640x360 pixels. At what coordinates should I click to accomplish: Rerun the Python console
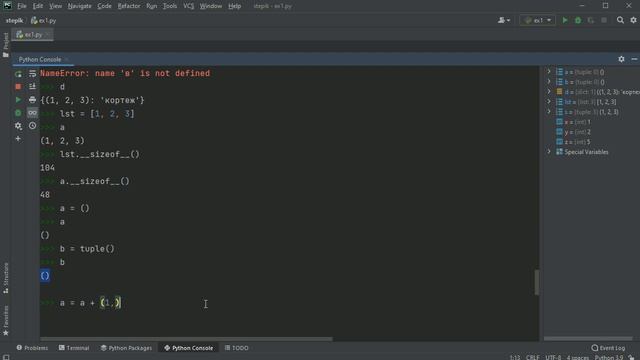[18, 74]
